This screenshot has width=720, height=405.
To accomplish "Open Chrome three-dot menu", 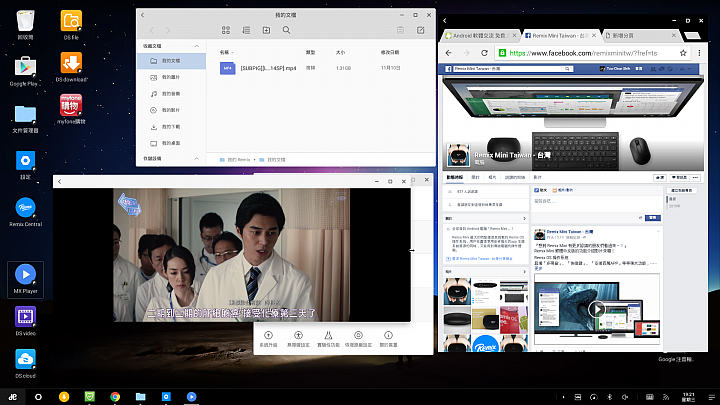I will 699,53.
